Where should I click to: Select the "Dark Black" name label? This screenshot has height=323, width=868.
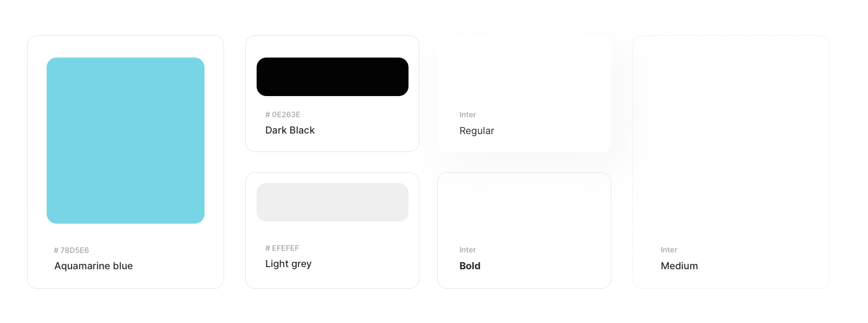pos(290,130)
